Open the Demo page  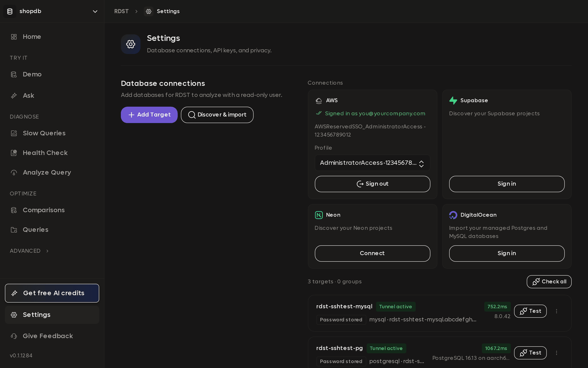pyautogui.click(x=52, y=74)
